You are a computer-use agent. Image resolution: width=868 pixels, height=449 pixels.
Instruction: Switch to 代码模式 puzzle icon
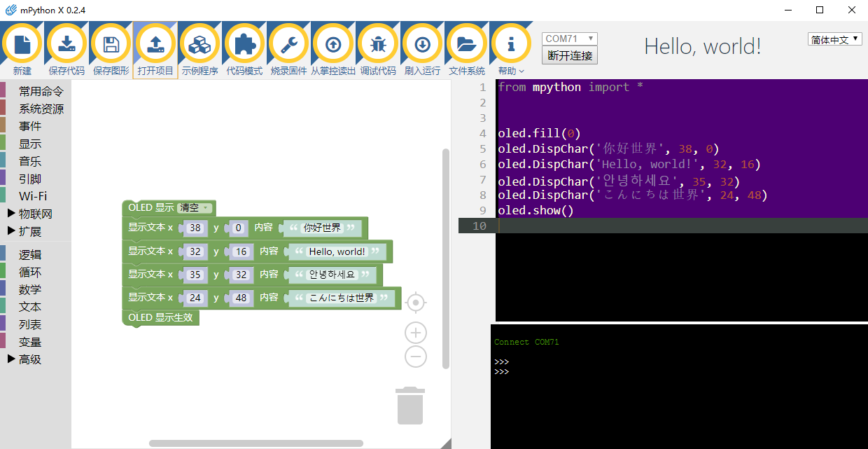[244, 45]
